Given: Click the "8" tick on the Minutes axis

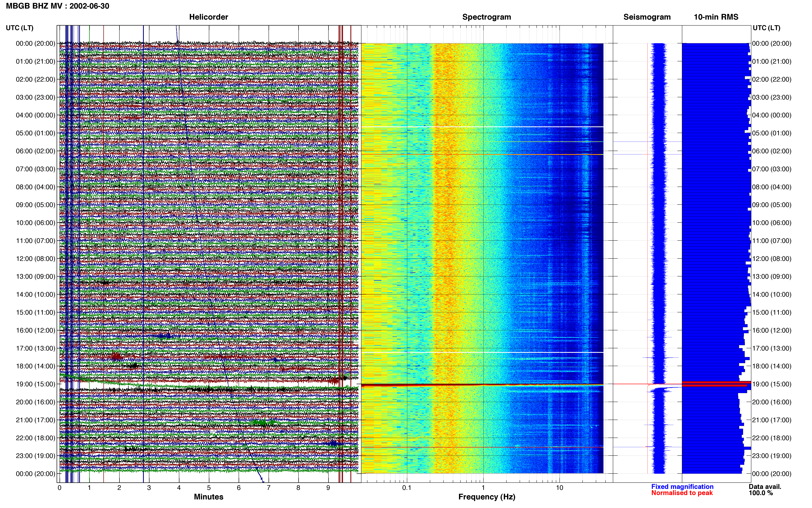Looking at the screenshot, I should (298, 488).
